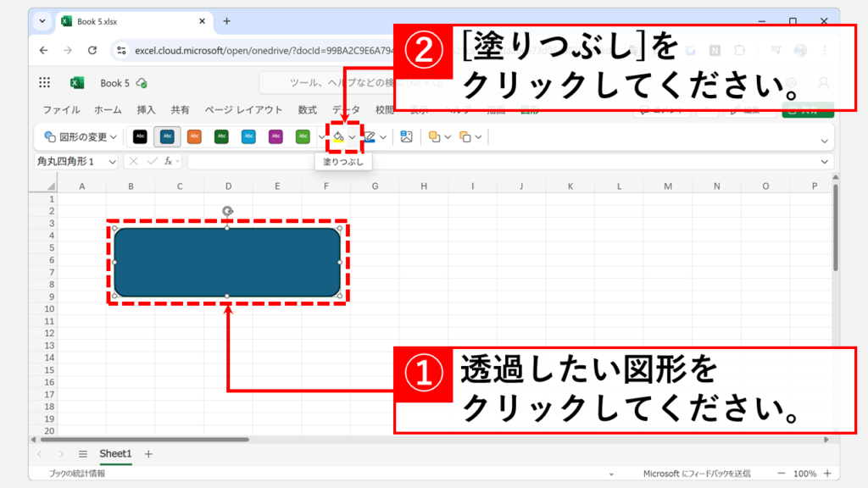Click the alt text picture icon
Viewport: 868px width, 488px height.
coord(406,136)
